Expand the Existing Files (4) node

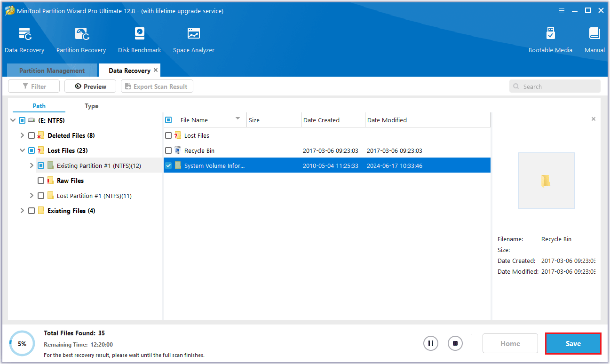tap(22, 211)
